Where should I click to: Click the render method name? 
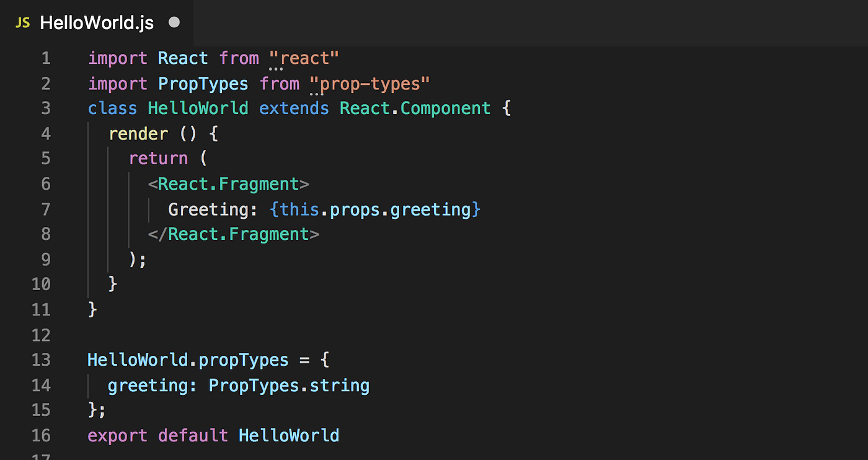click(138, 133)
